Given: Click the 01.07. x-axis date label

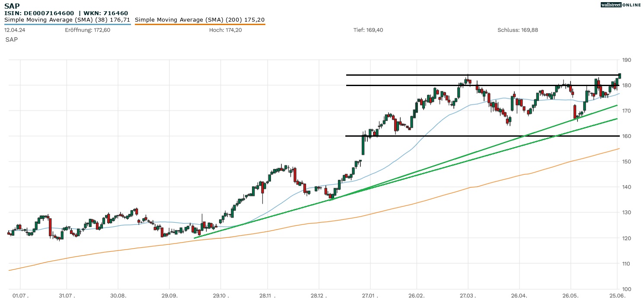Looking at the screenshot, I should pyautogui.click(x=20, y=294).
